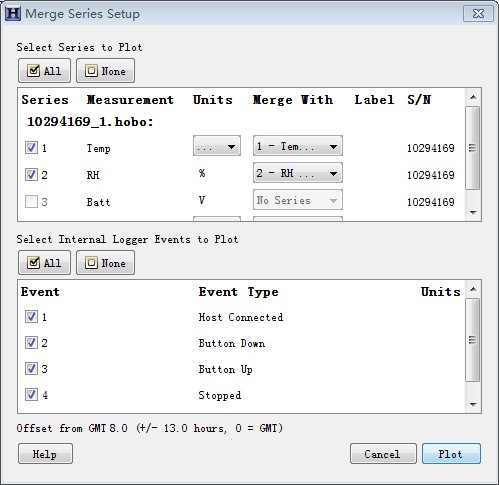Uncheck event 3 Button Up
This screenshot has width=499, height=485.
31,369
